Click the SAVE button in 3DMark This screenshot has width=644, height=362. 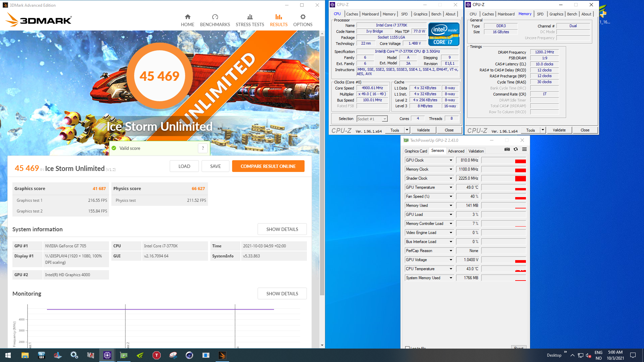(215, 166)
